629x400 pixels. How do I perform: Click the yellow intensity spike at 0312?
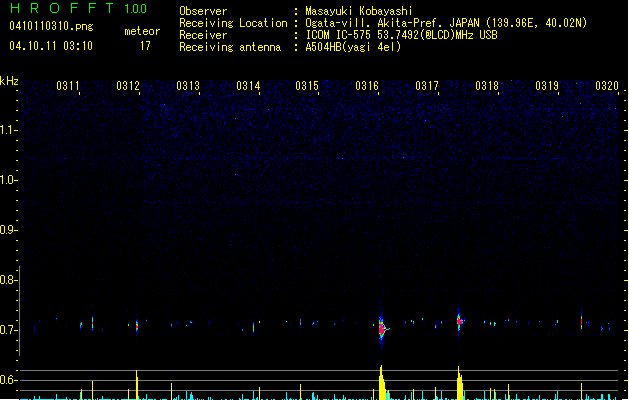click(x=137, y=384)
